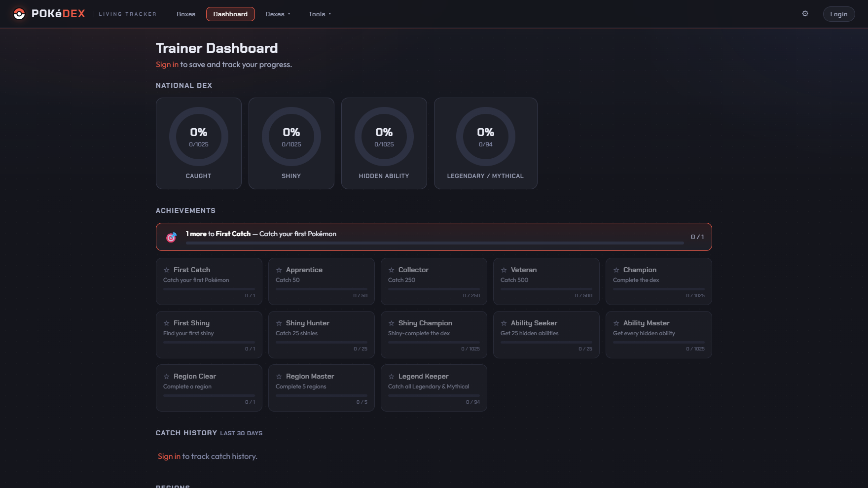Click 'Complete the dex' description text
Screen dimensions: 868x488
click(636, 280)
